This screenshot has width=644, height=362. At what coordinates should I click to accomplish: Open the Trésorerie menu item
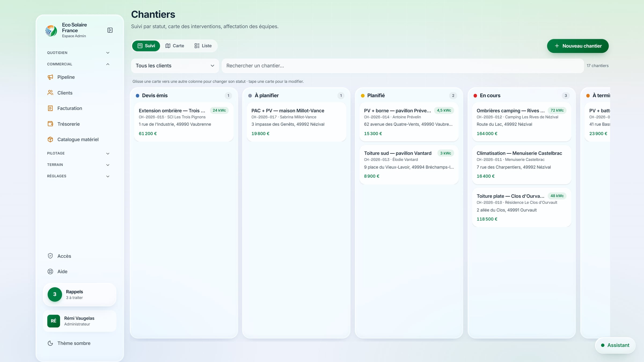pos(80,124)
